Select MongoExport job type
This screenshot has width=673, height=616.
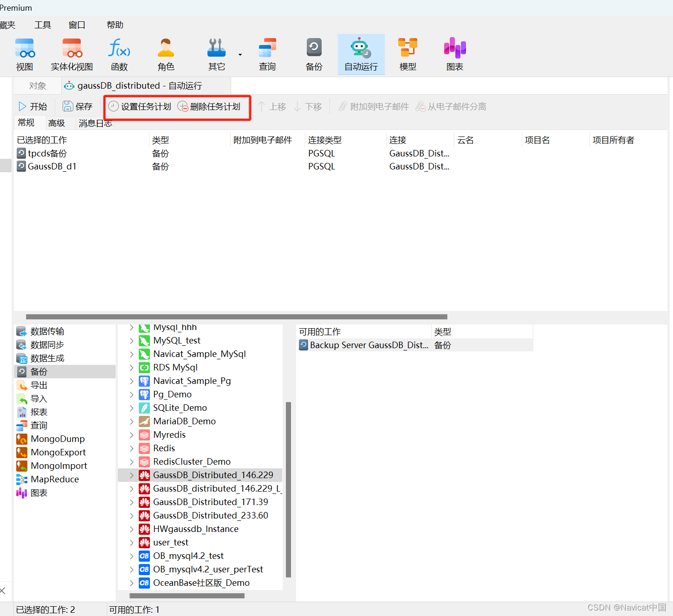pos(65,453)
